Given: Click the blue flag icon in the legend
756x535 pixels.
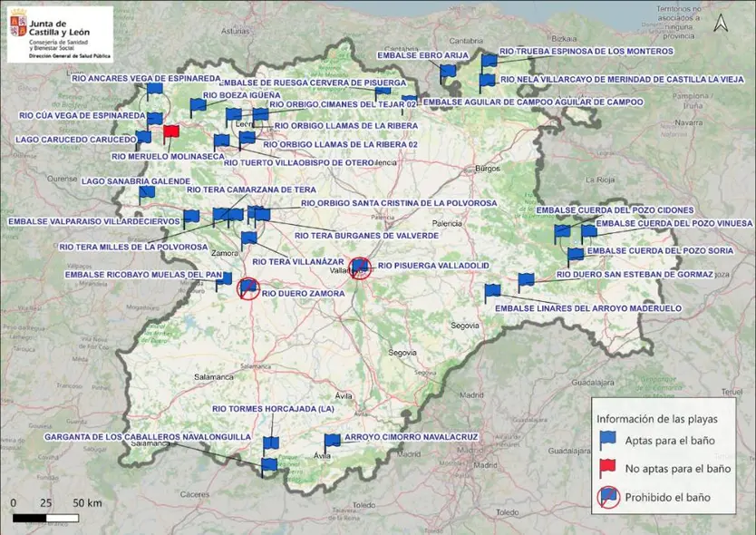Looking at the screenshot, I should coord(607,439).
